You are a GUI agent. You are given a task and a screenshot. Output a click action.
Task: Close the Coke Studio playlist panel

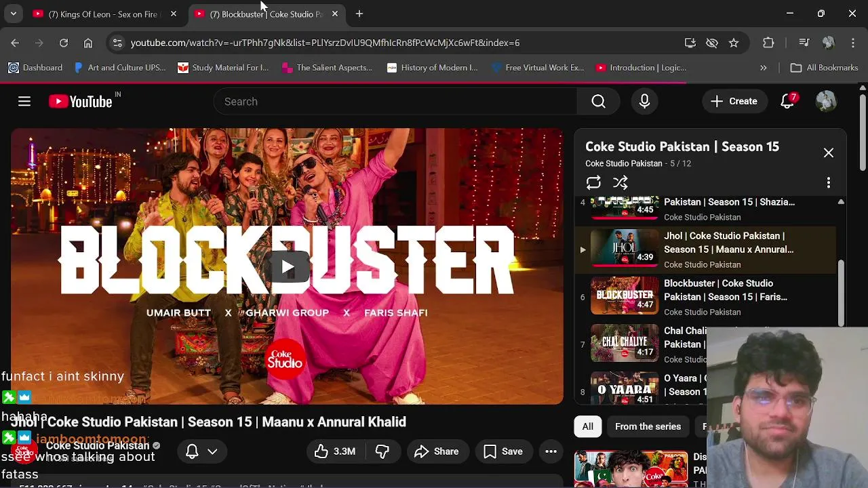829,153
